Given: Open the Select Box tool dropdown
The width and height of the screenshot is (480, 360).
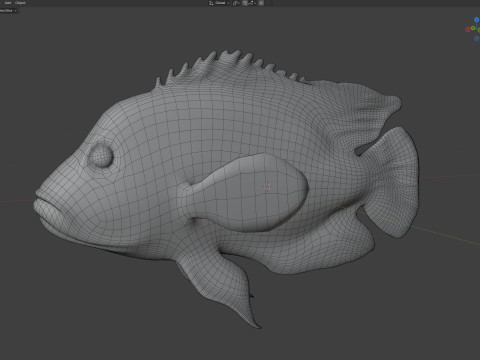Looking at the screenshot, I should [x=8, y=11].
